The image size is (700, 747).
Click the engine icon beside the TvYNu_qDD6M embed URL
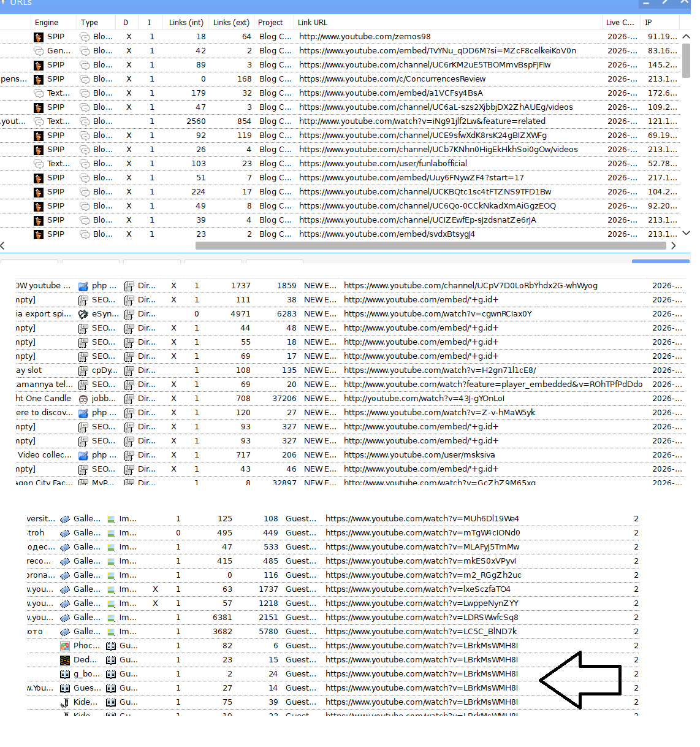[x=39, y=51]
